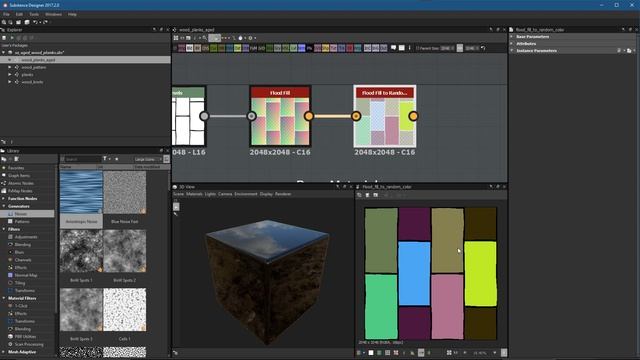Open the first Parent Size 2048 dropdown
Screen dimensions: 640x360
[447, 48]
